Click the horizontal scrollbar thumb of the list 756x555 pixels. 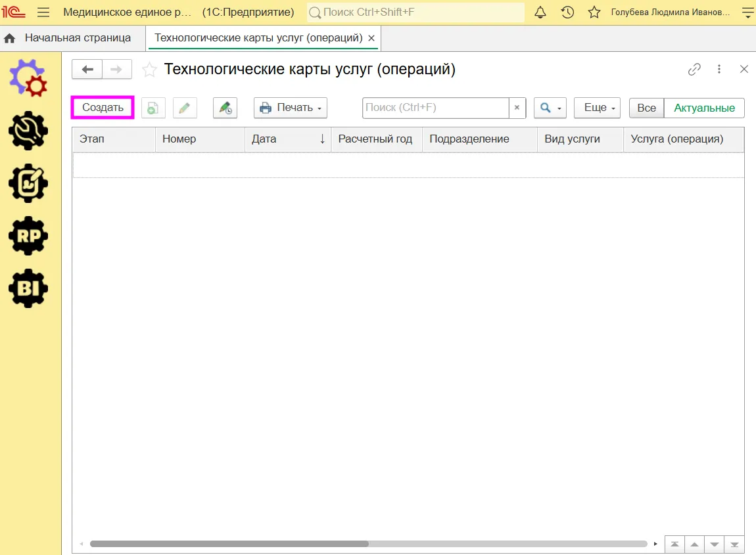point(229,544)
